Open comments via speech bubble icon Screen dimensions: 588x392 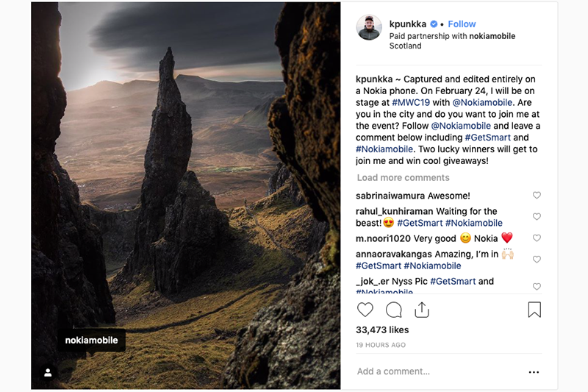click(x=394, y=310)
